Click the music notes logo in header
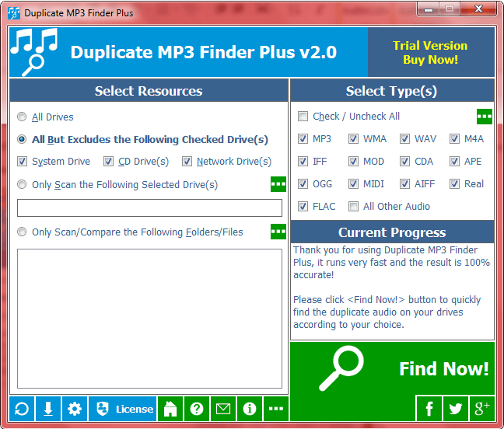504x429 pixels. click(x=34, y=52)
